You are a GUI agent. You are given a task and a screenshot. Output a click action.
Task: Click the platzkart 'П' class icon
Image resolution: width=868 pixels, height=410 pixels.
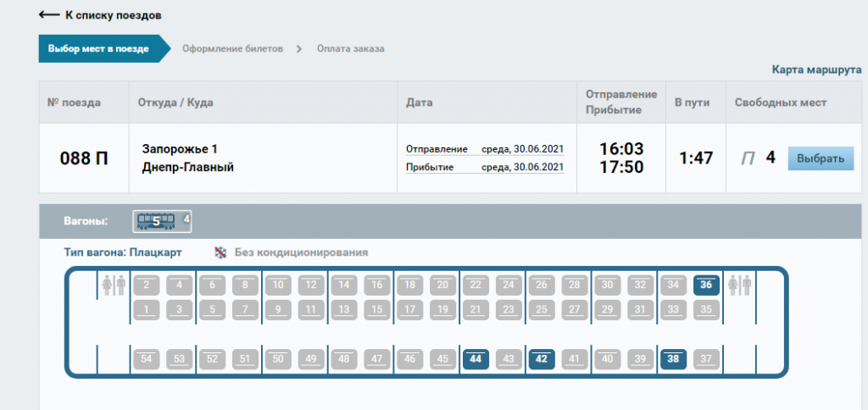[x=747, y=158]
